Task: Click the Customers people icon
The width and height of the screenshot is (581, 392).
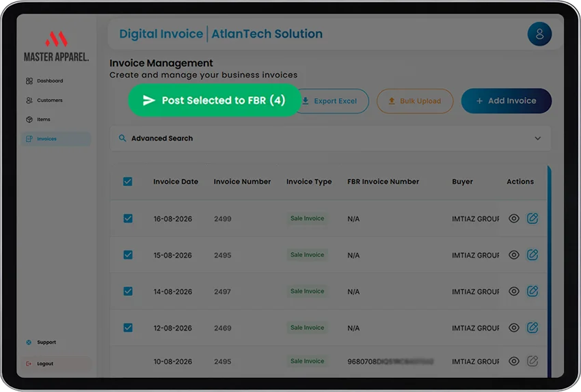Action: (x=29, y=100)
